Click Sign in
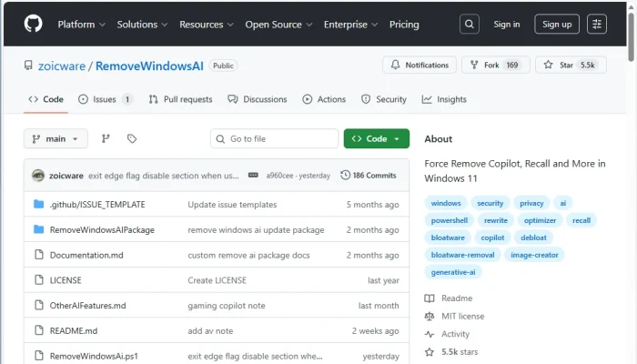The height and width of the screenshot is (364, 637). [x=507, y=25]
